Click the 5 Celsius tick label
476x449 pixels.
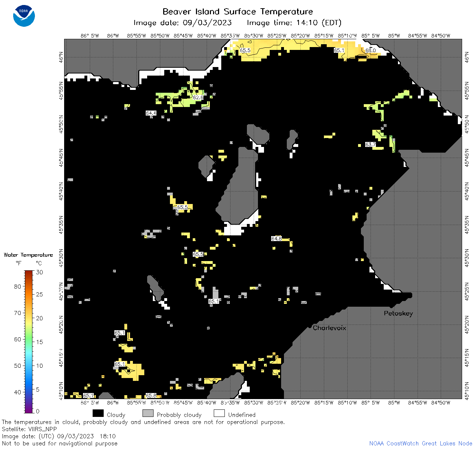[x=38, y=389]
